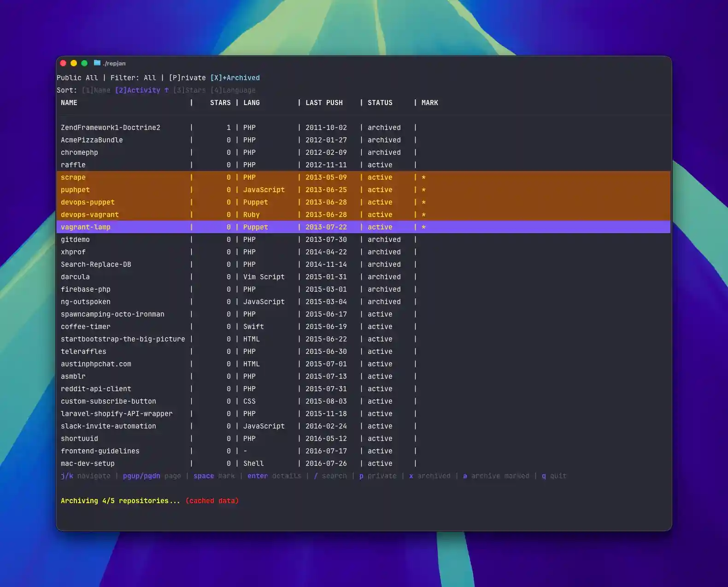Select the chromephp repository
Image resolution: width=728 pixels, height=587 pixels.
[79, 153]
